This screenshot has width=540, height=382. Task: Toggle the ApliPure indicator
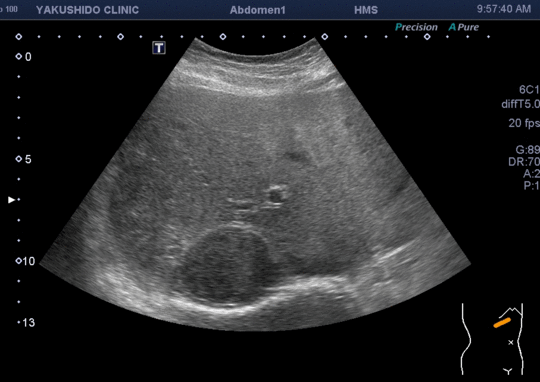point(464,27)
